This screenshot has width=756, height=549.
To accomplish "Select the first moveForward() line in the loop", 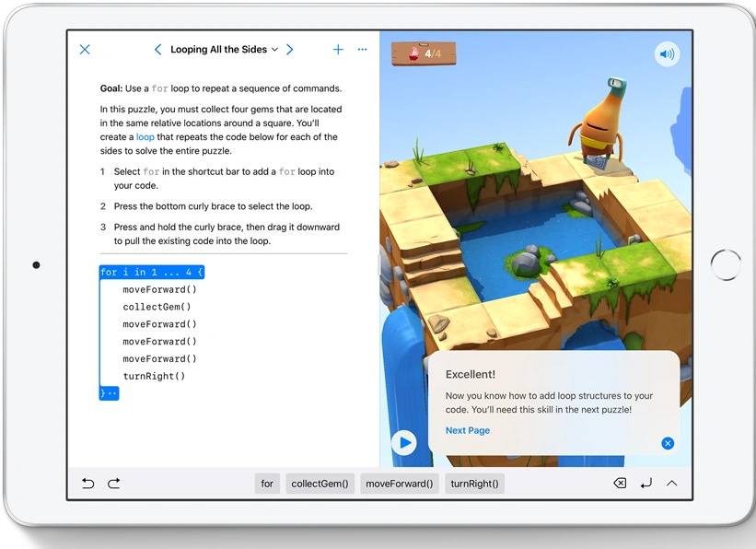I will coord(159,289).
